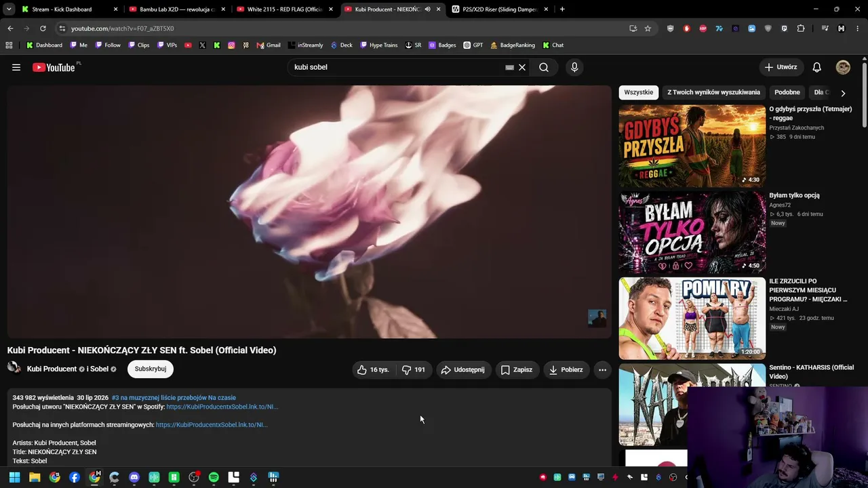
Task: Open the other streaming platforms link
Action: click(x=212, y=425)
